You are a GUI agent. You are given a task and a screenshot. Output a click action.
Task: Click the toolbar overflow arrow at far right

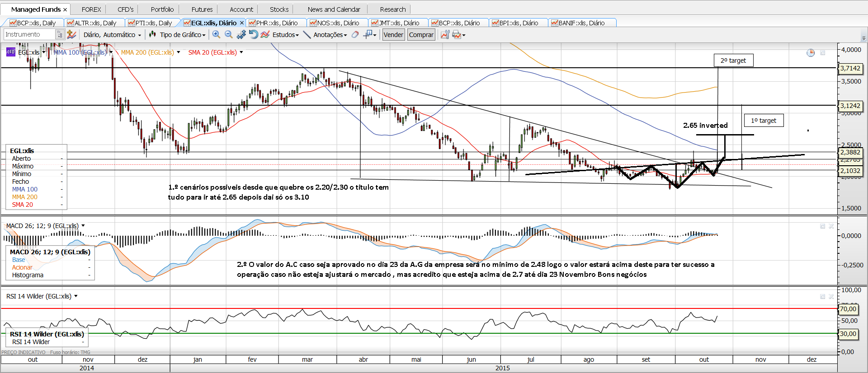[864, 39]
